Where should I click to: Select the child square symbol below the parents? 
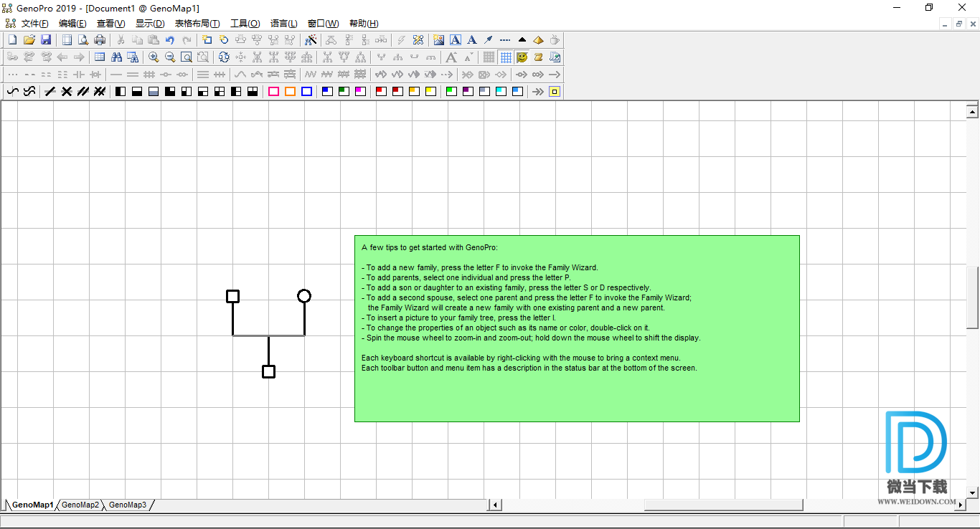tap(268, 371)
